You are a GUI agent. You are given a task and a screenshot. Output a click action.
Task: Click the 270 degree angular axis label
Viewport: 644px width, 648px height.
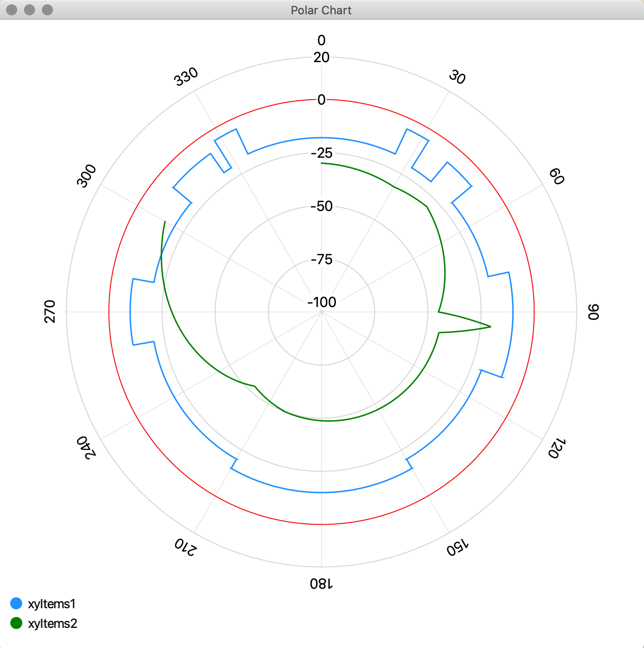point(50,311)
